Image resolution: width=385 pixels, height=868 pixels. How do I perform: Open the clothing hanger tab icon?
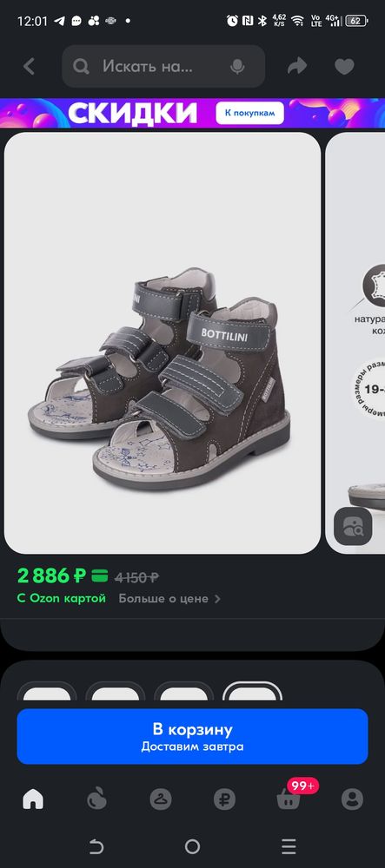[x=161, y=799]
